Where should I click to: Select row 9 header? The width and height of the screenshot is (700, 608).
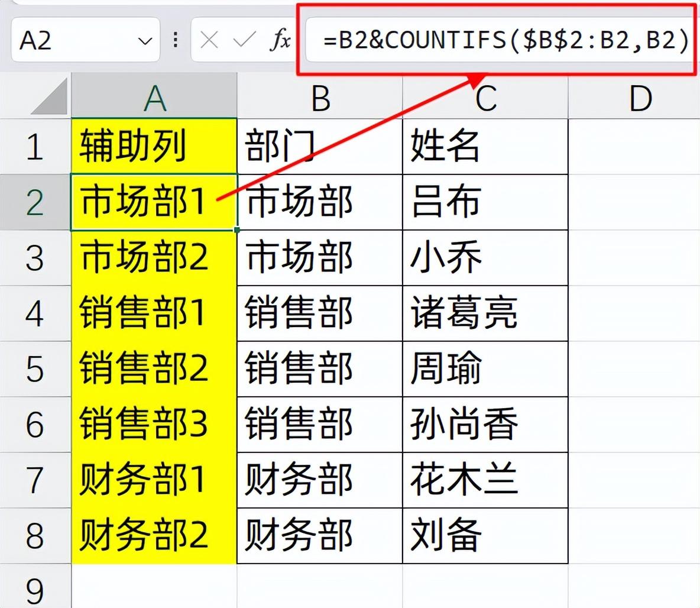coord(35,586)
